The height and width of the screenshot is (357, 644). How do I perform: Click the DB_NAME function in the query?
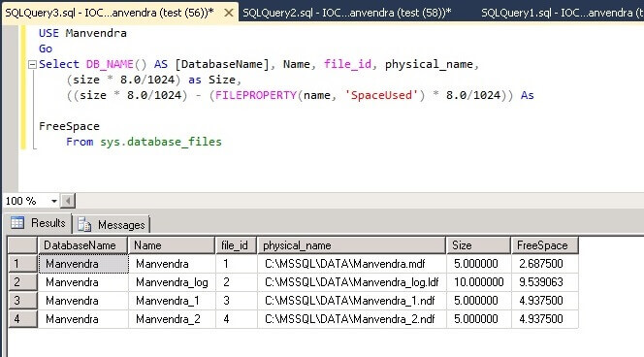[110, 64]
